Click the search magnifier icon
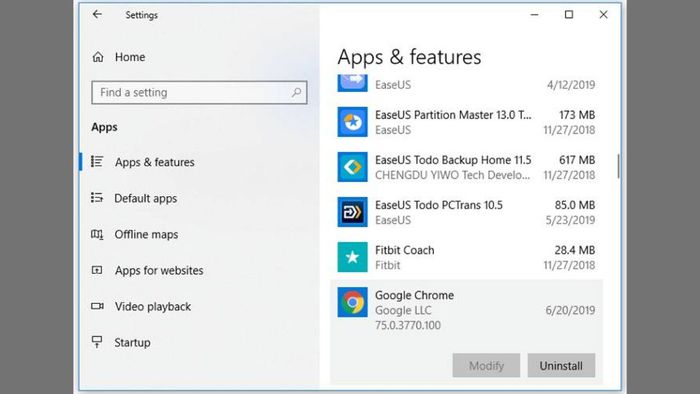This screenshot has height=394, width=700. pyautogui.click(x=296, y=92)
